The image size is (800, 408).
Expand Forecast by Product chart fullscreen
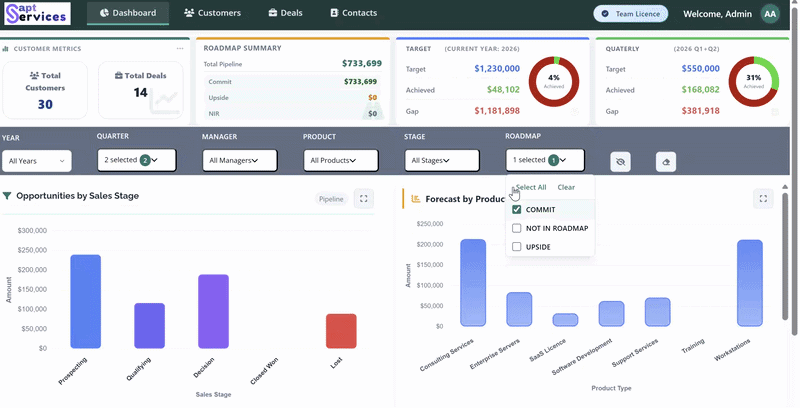[763, 199]
